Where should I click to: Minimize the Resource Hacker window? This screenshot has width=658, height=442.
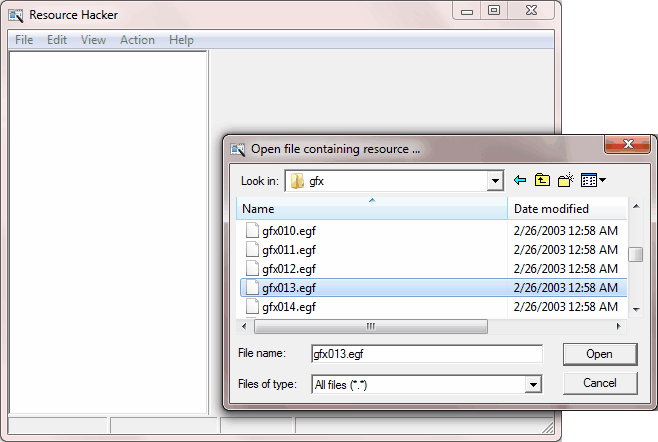point(467,10)
